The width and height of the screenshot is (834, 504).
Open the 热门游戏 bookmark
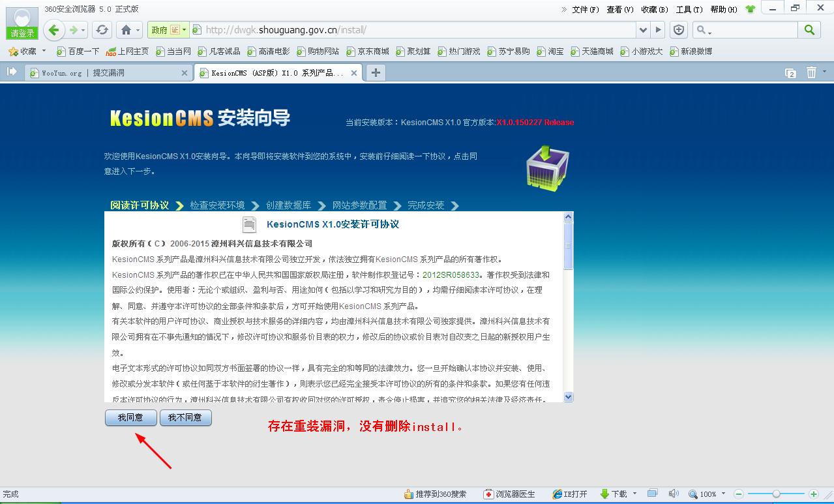(x=458, y=51)
